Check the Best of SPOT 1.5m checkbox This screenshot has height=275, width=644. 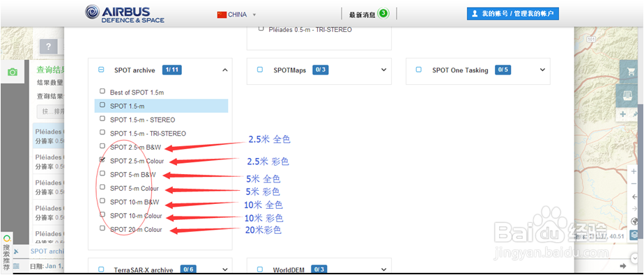[102, 91]
